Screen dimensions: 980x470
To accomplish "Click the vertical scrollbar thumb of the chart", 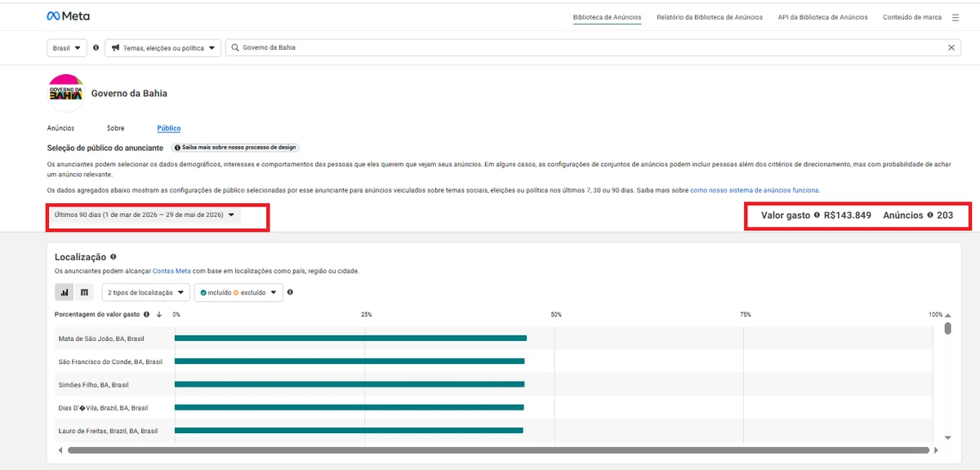I will click(948, 328).
